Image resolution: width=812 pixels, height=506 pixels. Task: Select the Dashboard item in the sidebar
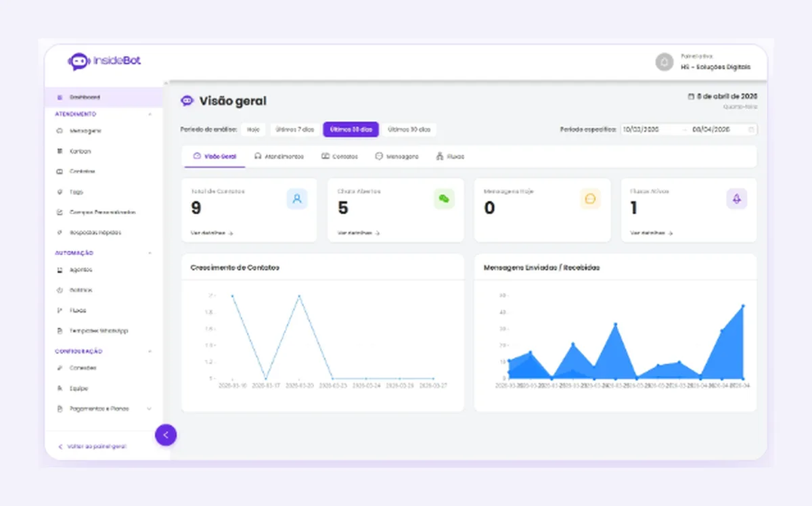[x=104, y=97]
